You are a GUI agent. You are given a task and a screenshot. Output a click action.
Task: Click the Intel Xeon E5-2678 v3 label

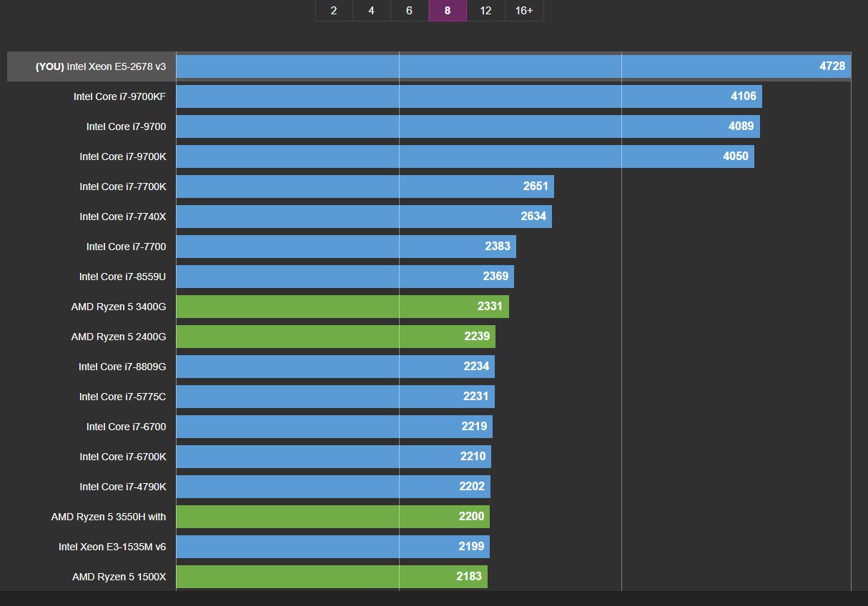pyautogui.click(x=101, y=66)
